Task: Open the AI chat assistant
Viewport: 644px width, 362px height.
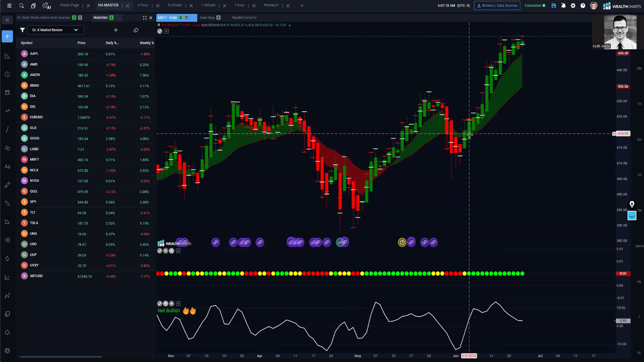Action: pyautogui.click(x=47, y=6)
